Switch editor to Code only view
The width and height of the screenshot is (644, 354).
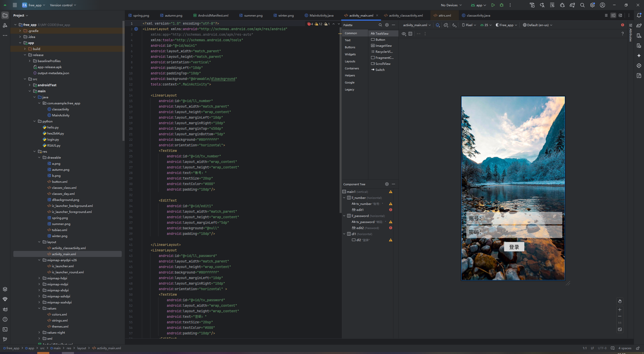[606, 15]
